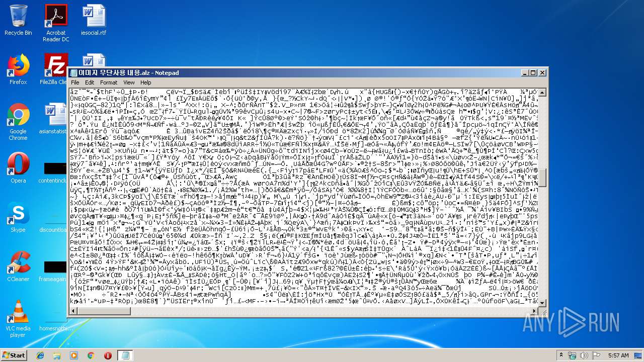Viewport: 644px width, 362px height.
Task: Launch Opera from desktop shortcut
Action: tap(18, 167)
